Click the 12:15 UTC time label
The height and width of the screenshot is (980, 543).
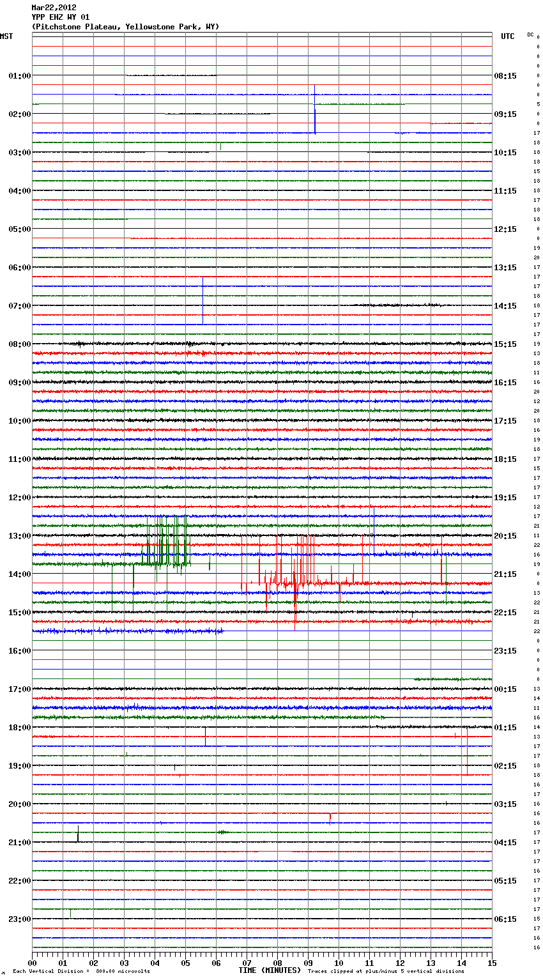(505, 229)
